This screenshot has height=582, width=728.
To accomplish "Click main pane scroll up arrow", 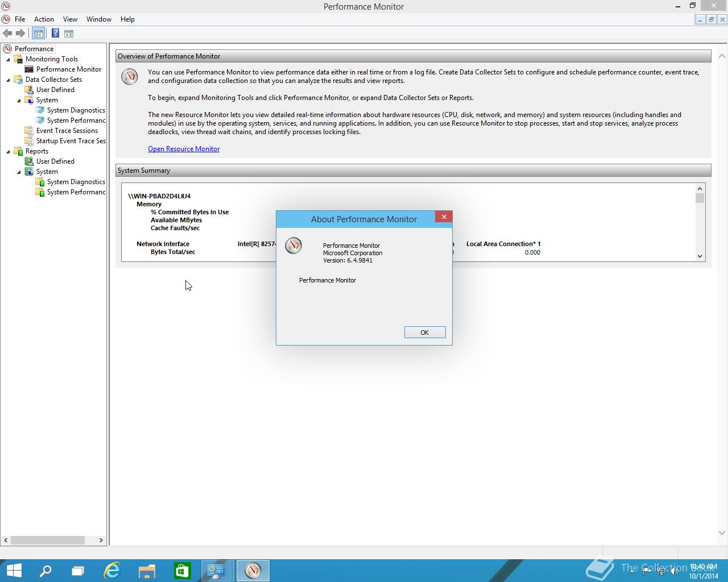I will (x=722, y=56).
